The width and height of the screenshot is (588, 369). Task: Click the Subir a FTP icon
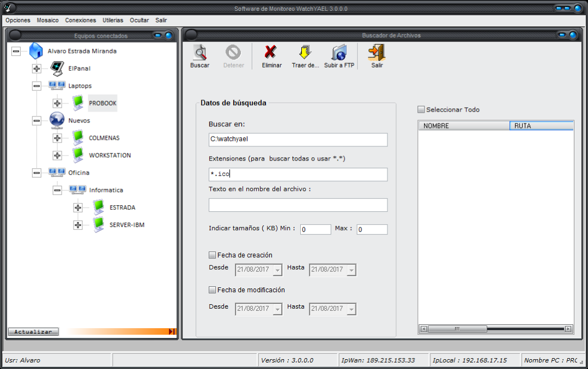pos(339,53)
